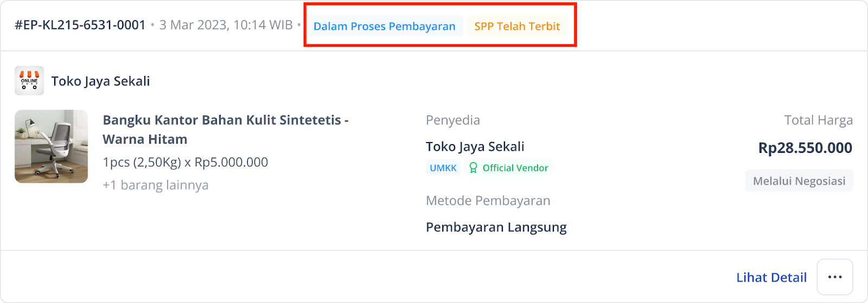
Task: Open the three-dot more options menu
Action: 835,277
